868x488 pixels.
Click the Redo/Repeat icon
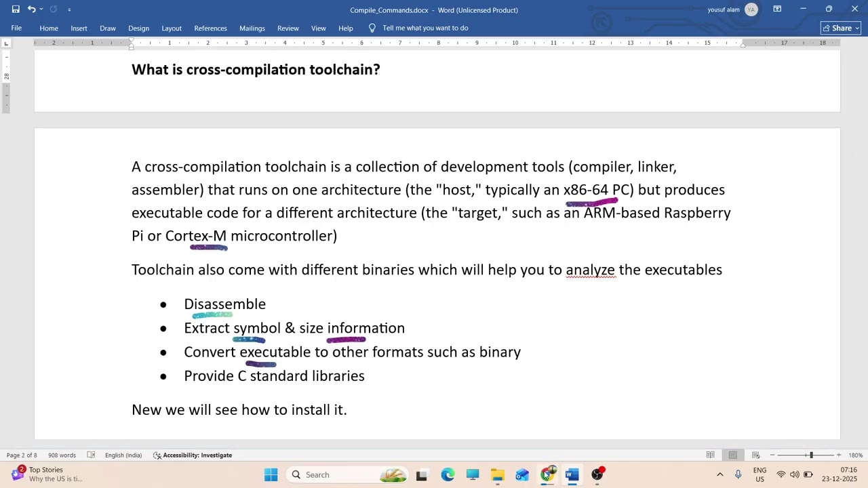(53, 9)
